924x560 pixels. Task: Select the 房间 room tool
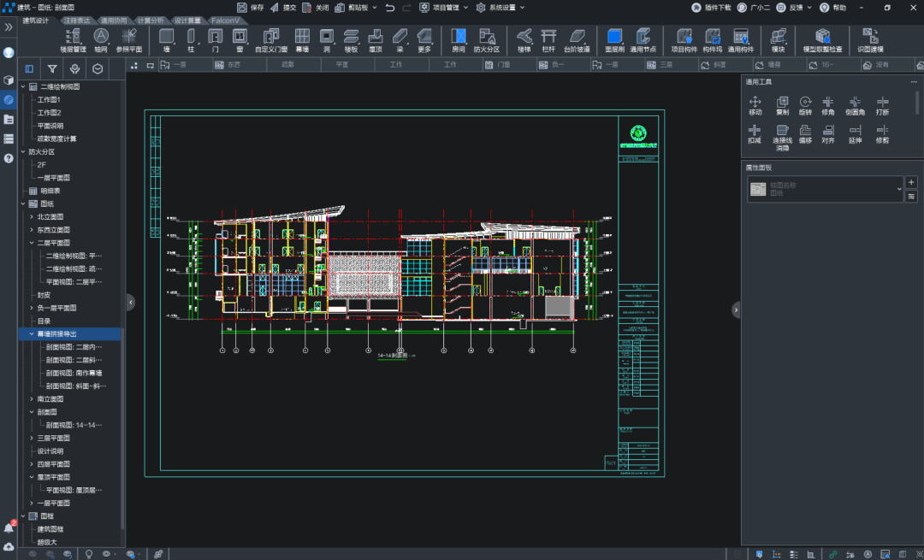click(459, 40)
